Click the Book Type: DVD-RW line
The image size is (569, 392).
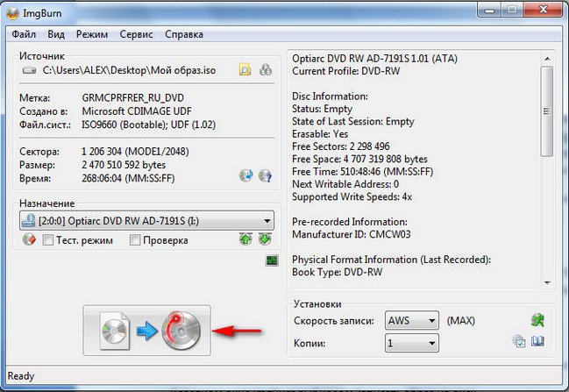click(x=338, y=272)
